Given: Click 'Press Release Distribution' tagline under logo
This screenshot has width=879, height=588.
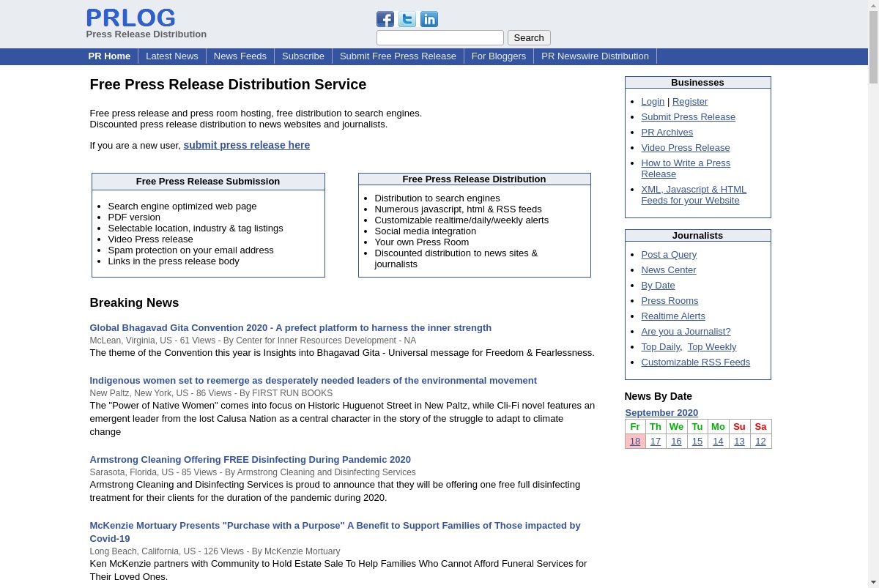Looking at the screenshot, I should [146, 34].
